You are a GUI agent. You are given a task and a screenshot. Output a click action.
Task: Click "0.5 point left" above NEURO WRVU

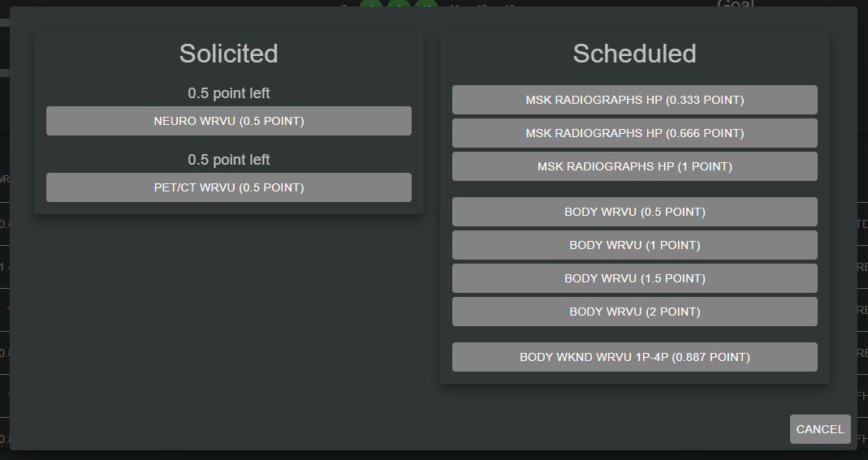[228, 93]
